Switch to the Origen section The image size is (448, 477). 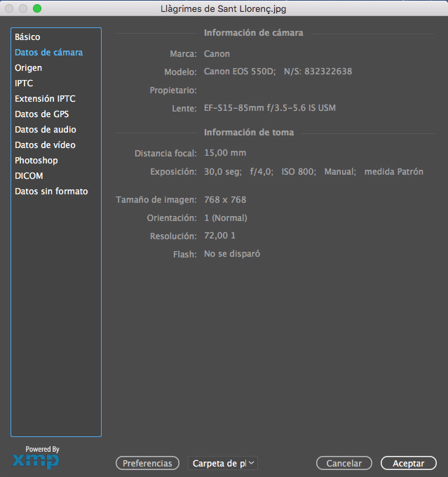[x=28, y=68]
